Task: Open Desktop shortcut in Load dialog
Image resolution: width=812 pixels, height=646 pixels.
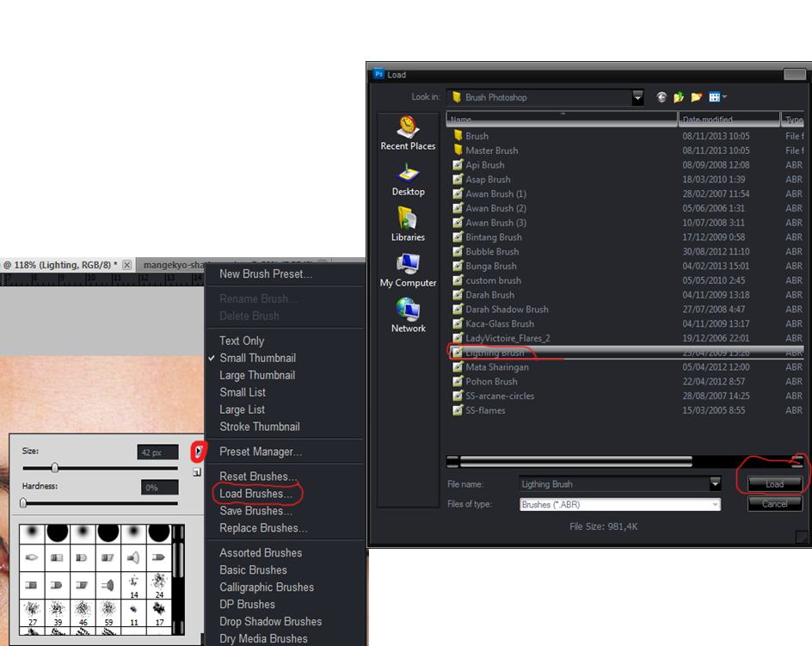Action: [x=408, y=180]
